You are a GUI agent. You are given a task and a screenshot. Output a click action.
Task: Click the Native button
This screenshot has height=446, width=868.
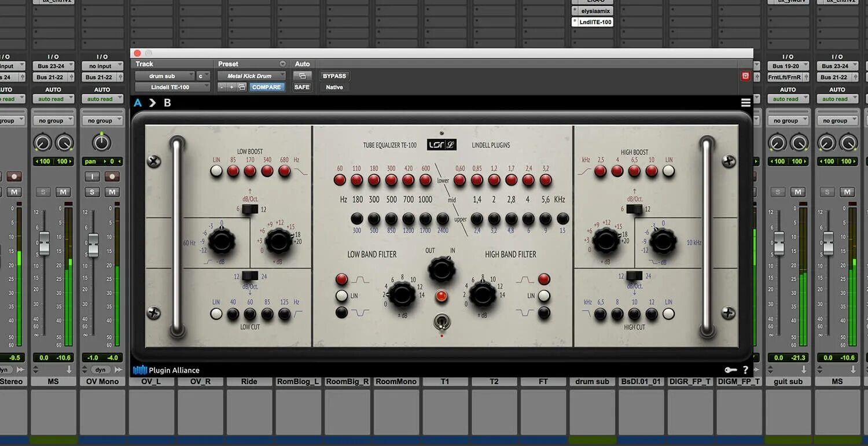(x=334, y=87)
